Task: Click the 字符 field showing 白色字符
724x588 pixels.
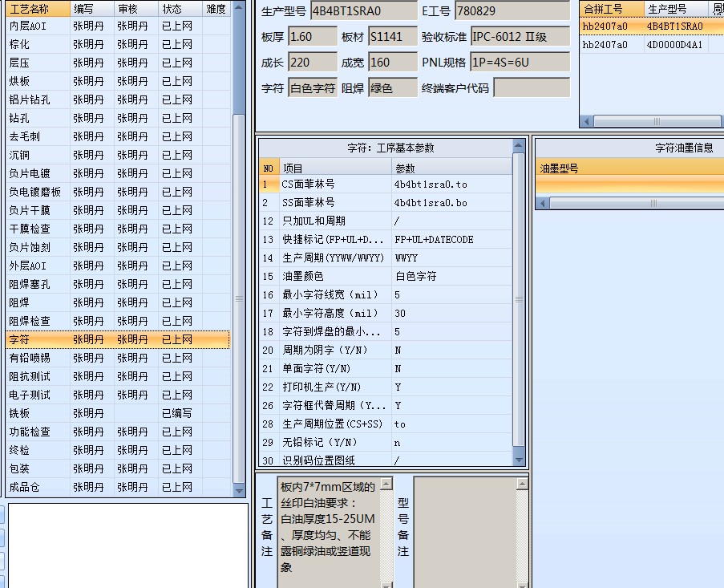Action: click(313, 87)
